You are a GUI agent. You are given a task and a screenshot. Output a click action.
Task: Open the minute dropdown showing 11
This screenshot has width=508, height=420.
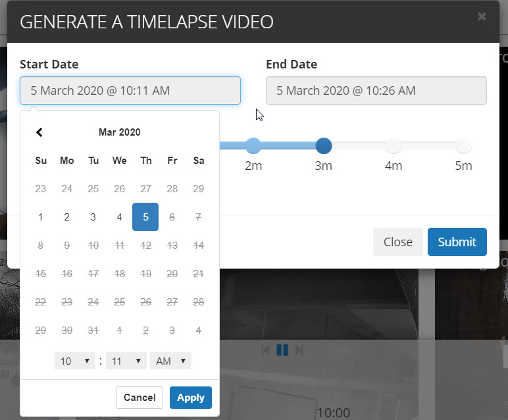click(126, 361)
